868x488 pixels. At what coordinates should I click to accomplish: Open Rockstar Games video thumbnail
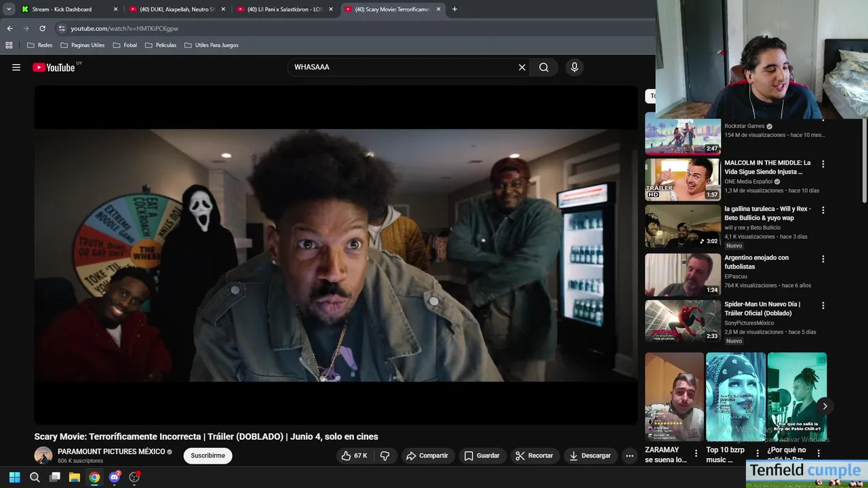tap(683, 134)
